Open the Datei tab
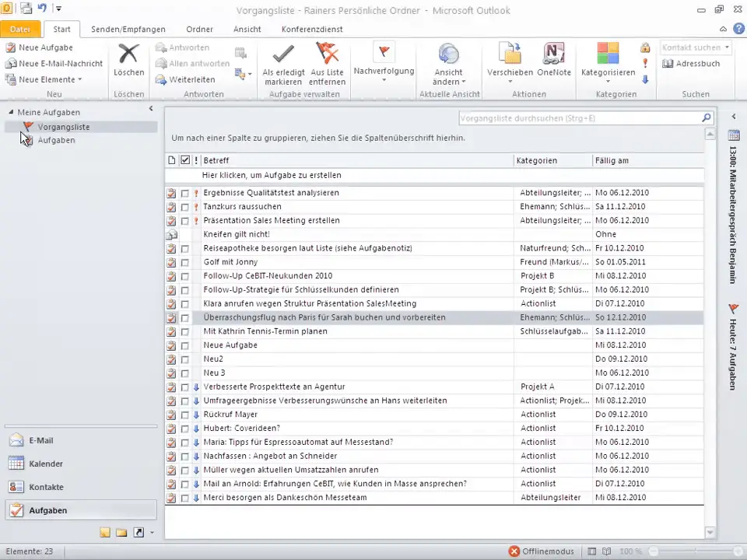 20,30
